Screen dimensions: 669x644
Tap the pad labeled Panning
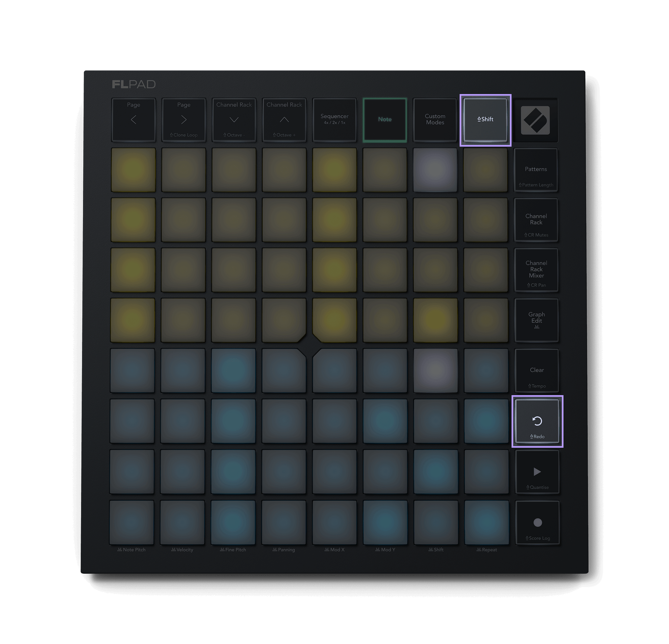tap(284, 522)
